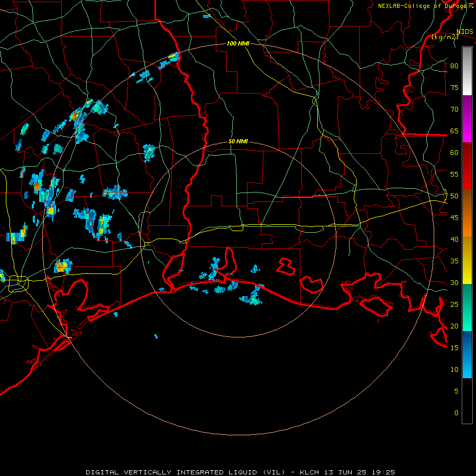This screenshot has height=476, width=476.
Task: Click the DIGITAL VERTICALLY INTEGRATED LIQUID title text
Action: tap(185, 472)
